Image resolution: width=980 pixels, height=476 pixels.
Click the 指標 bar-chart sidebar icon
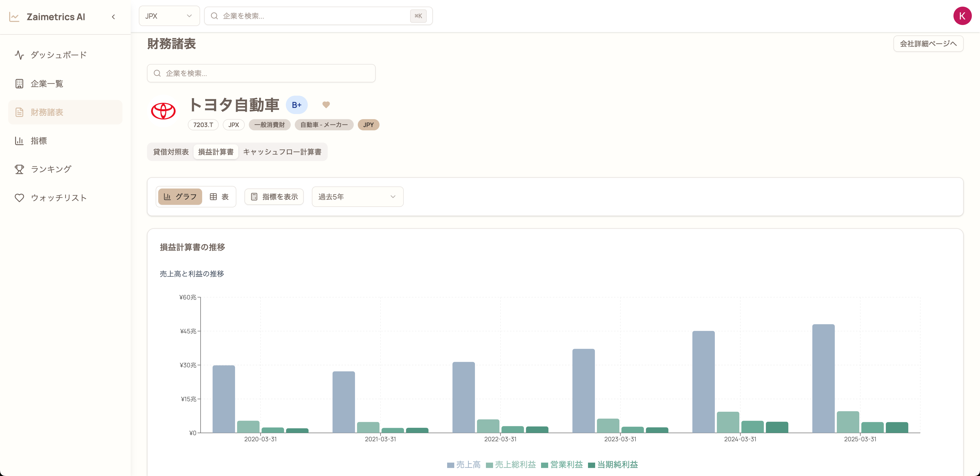point(19,141)
